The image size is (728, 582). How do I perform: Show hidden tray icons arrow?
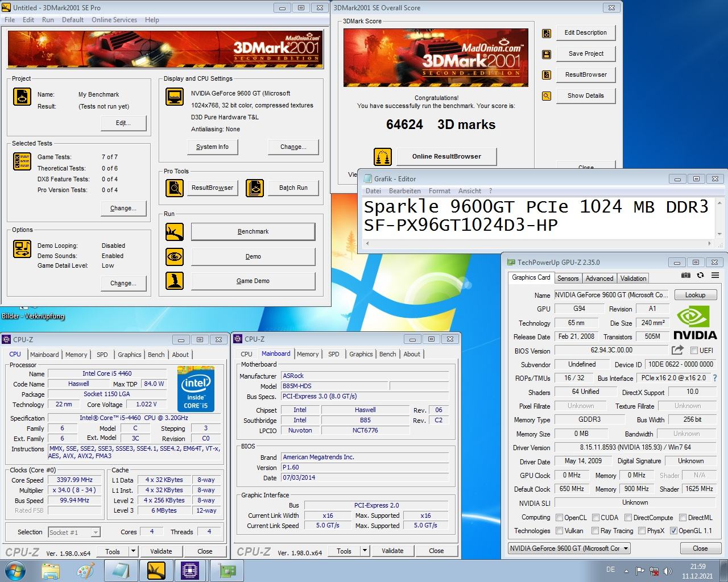click(626, 571)
